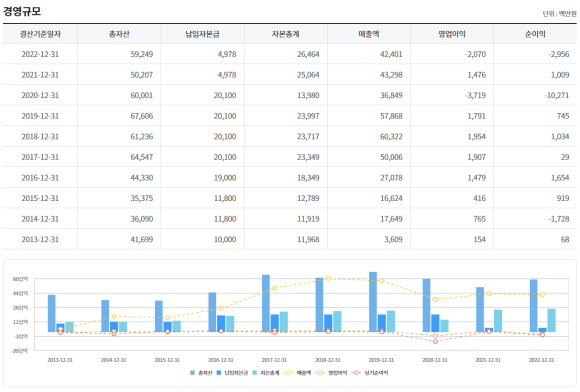Click the 매출액 data point at 2014-12-31

114,317
